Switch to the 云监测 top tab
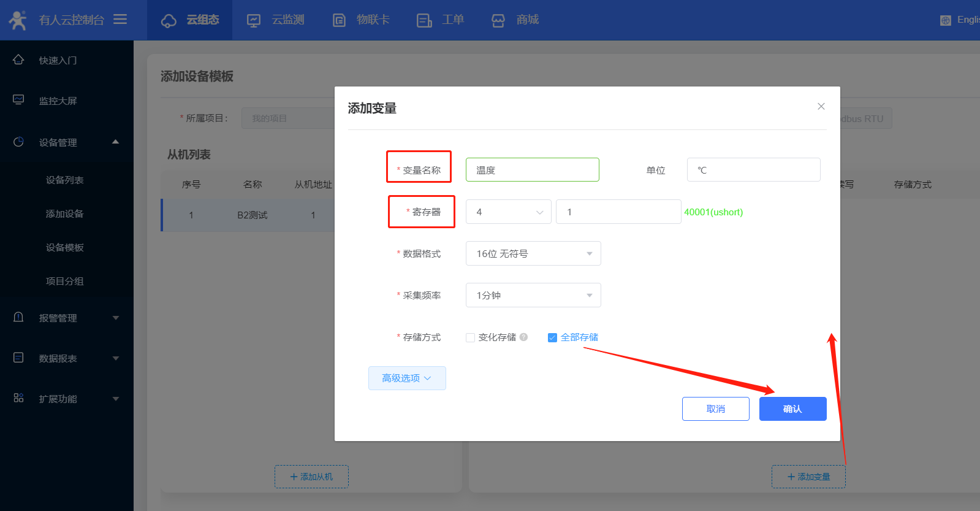Image resolution: width=980 pixels, height=511 pixels. [275, 20]
